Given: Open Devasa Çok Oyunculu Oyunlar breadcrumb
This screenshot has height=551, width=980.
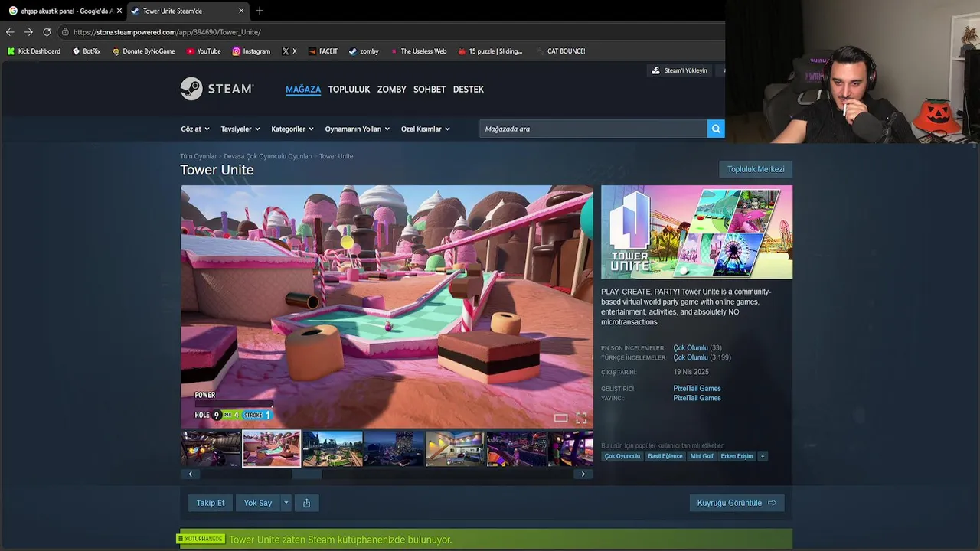Looking at the screenshot, I should pos(268,156).
